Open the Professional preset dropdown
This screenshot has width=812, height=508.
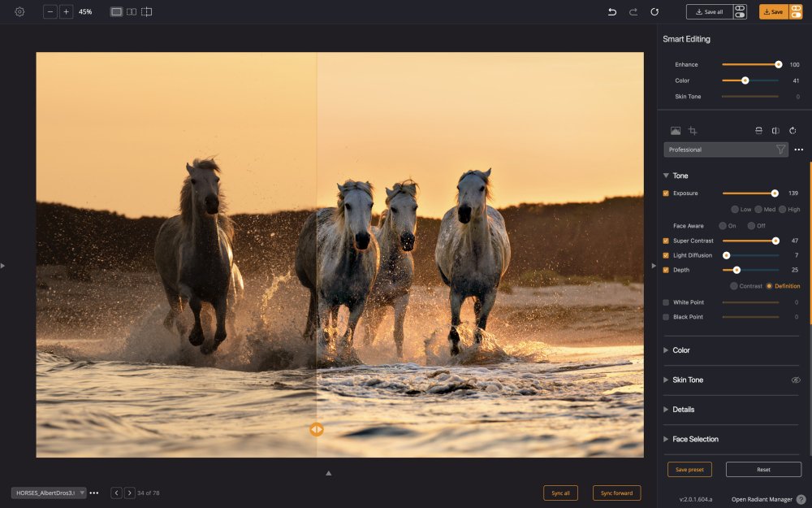click(725, 150)
